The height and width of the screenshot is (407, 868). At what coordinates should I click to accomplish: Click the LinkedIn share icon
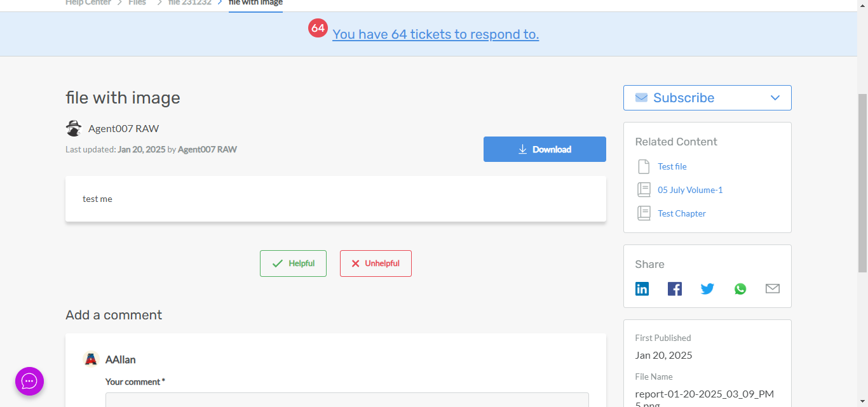tap(642, 289)
